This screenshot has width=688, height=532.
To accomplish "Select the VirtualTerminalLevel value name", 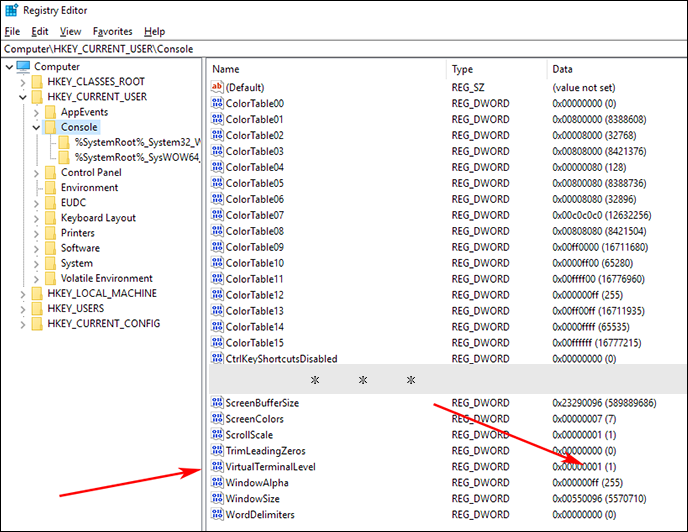I will (x=270, y=467).
